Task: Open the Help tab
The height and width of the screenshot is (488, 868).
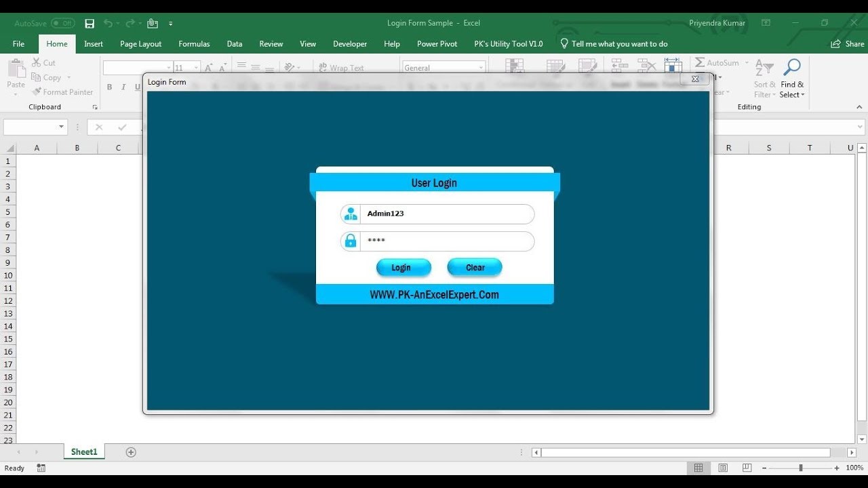Action: pos(392,43)
